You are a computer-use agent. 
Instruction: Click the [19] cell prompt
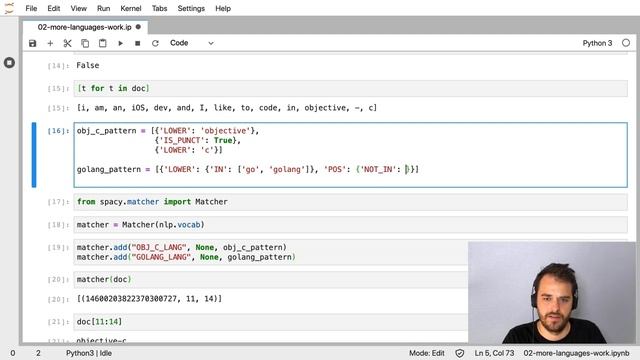58,248
